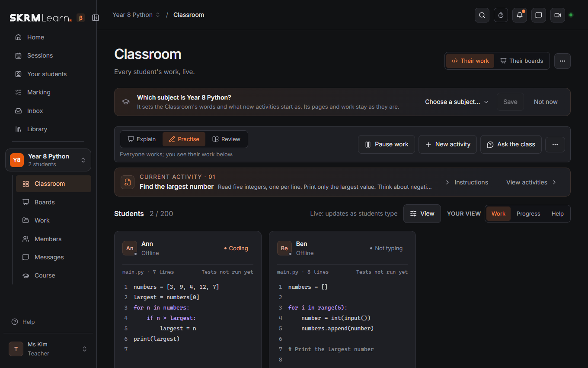Open more options beside Ask the class

pyautogui.click(x=555, y=145)
